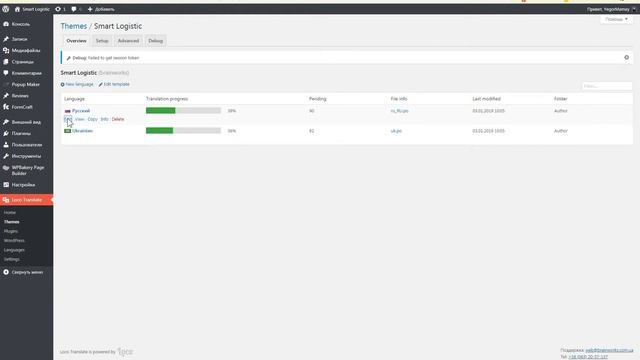Viewport: 640px width, 360px height.
Task: Open Комментарии in sidebar
Action: [26, 73]
